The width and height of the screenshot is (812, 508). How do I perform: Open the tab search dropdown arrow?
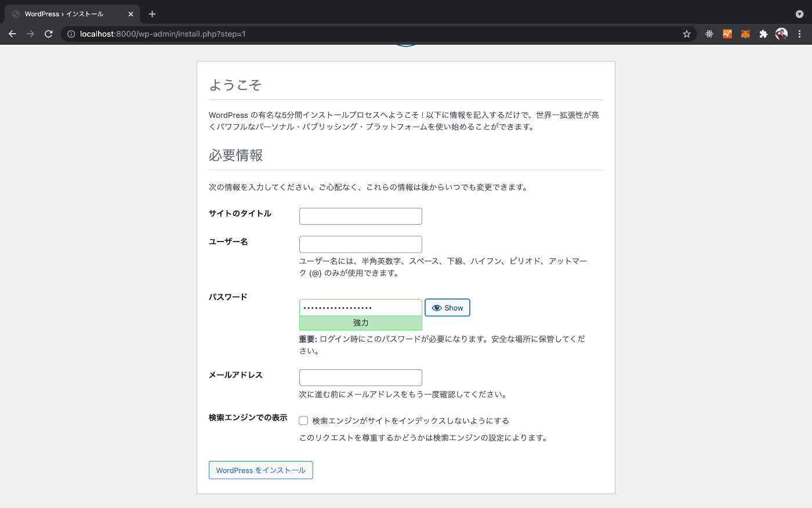click(x=799, y=13)
